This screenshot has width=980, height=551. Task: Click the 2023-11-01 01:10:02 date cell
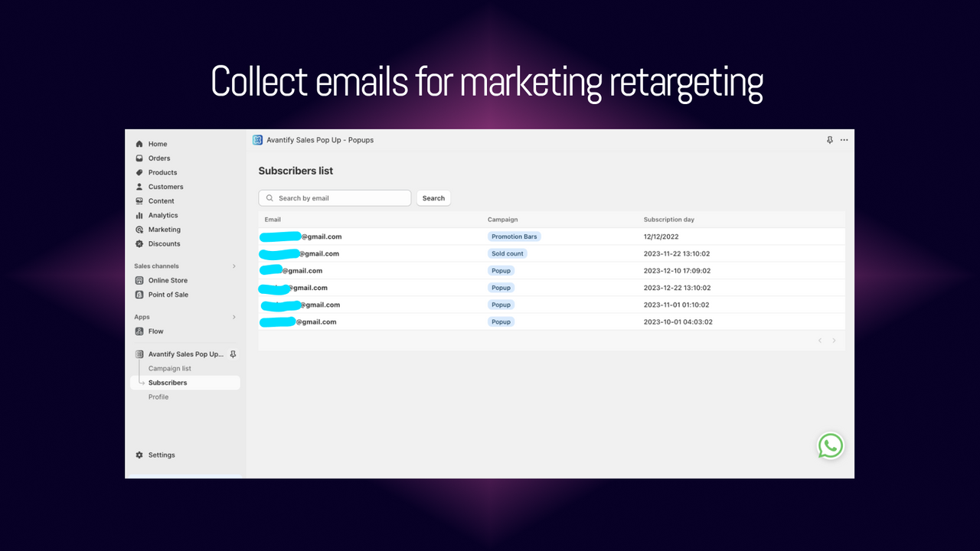[x=676, y=305]
